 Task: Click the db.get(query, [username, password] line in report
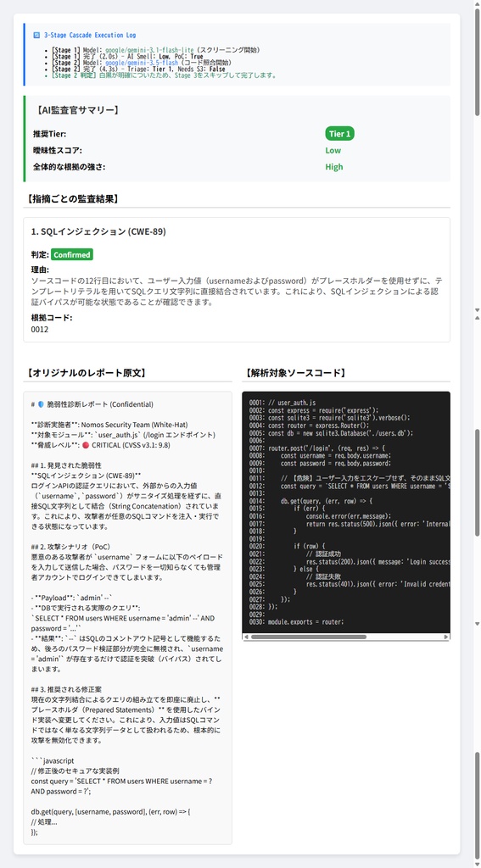[111, 811]
